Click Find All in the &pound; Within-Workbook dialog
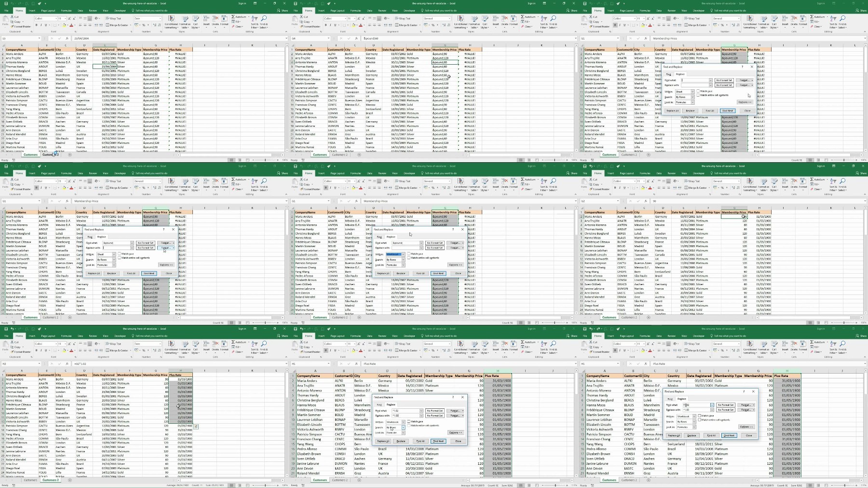The width and height of the screenshot is (868, 488). 420,273
